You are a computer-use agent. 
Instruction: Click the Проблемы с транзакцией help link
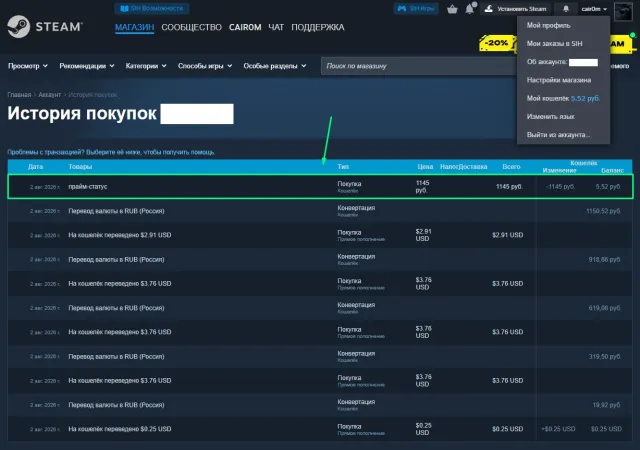click(111, 152)
